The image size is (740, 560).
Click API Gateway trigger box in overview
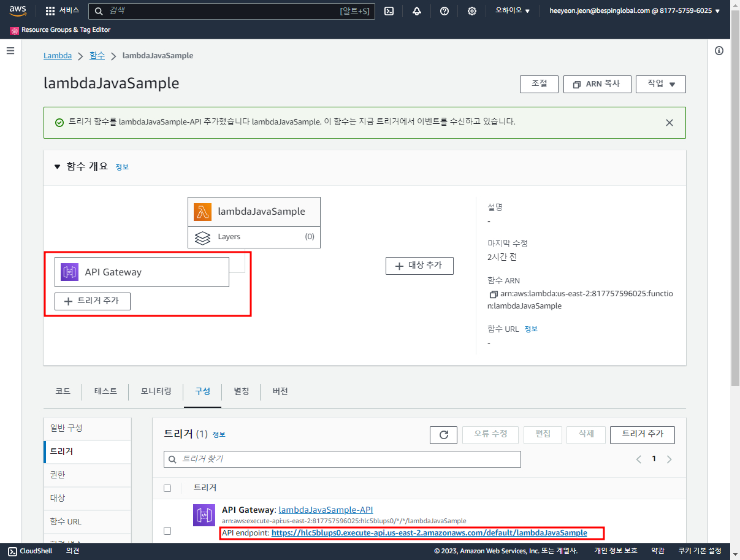[142, 272]
